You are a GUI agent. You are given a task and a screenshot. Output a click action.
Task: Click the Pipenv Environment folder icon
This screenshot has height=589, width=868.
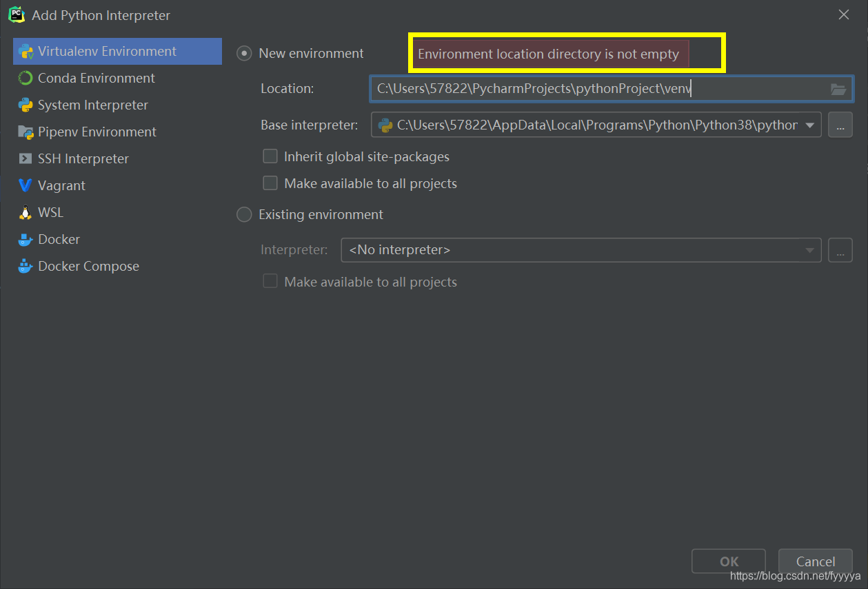tap(26, 132)
